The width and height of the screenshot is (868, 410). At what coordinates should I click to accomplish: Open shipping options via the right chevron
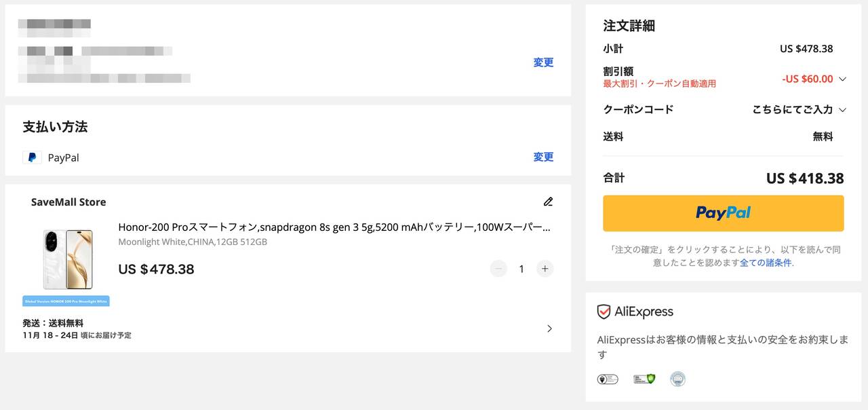point(549,329)
